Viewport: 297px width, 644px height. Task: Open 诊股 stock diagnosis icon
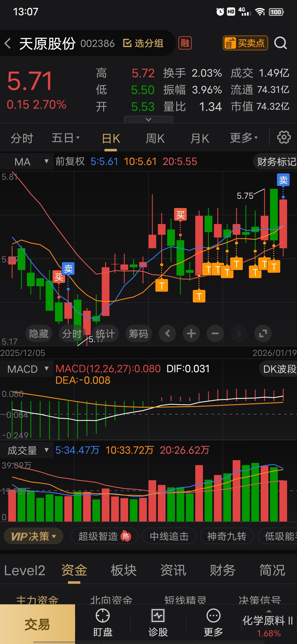[x=158, y=623]
